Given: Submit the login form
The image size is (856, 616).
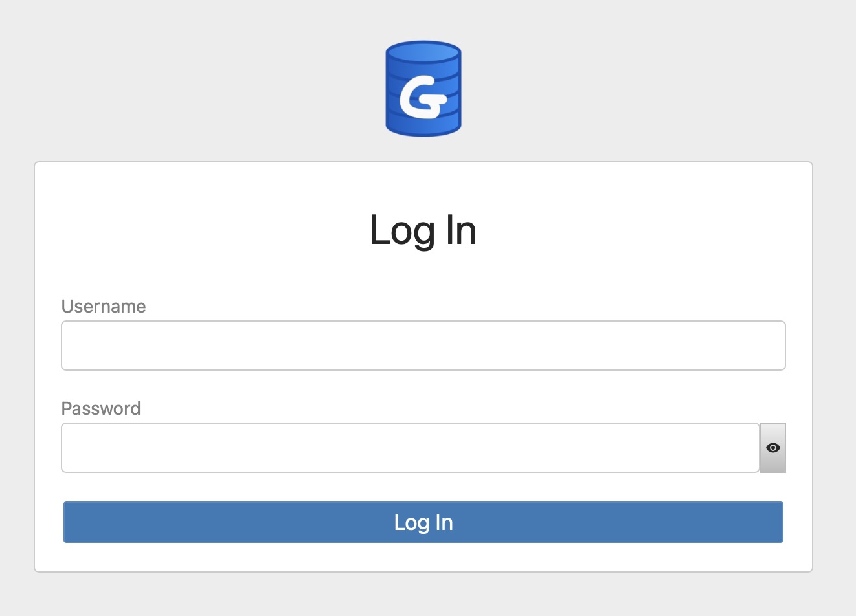Looking at the screenshot, I should coord(423,522).
